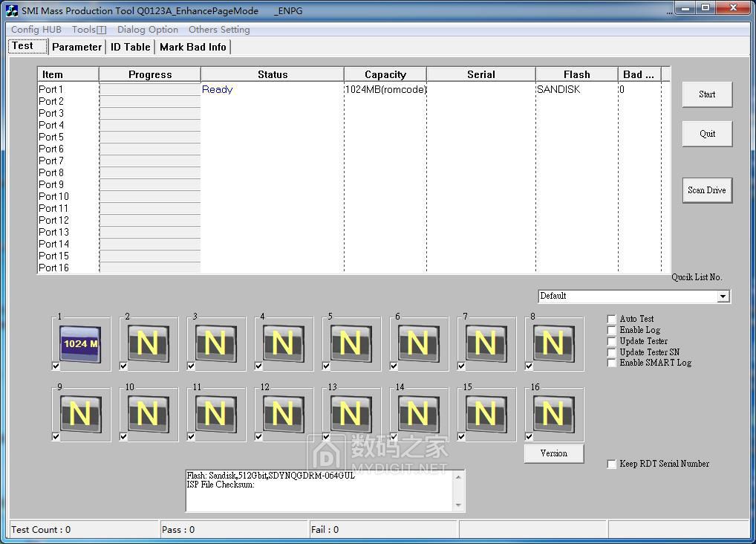Enable the Auto Test checkbox
Image resolution: width=756 pixels, height=544 pixels.
click(x=612, y=319)
